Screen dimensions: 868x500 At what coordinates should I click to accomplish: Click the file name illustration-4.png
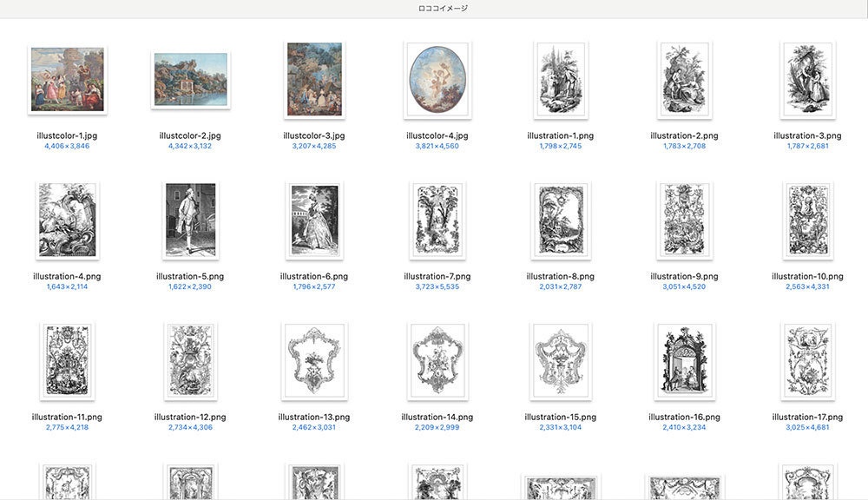click(x=67, y=276)
